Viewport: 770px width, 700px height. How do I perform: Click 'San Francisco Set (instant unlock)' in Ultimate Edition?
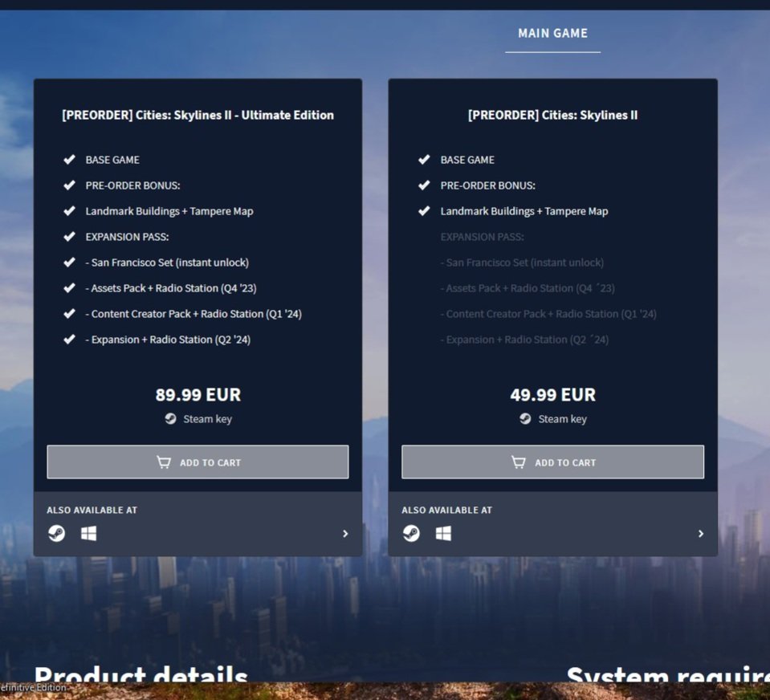167,262
